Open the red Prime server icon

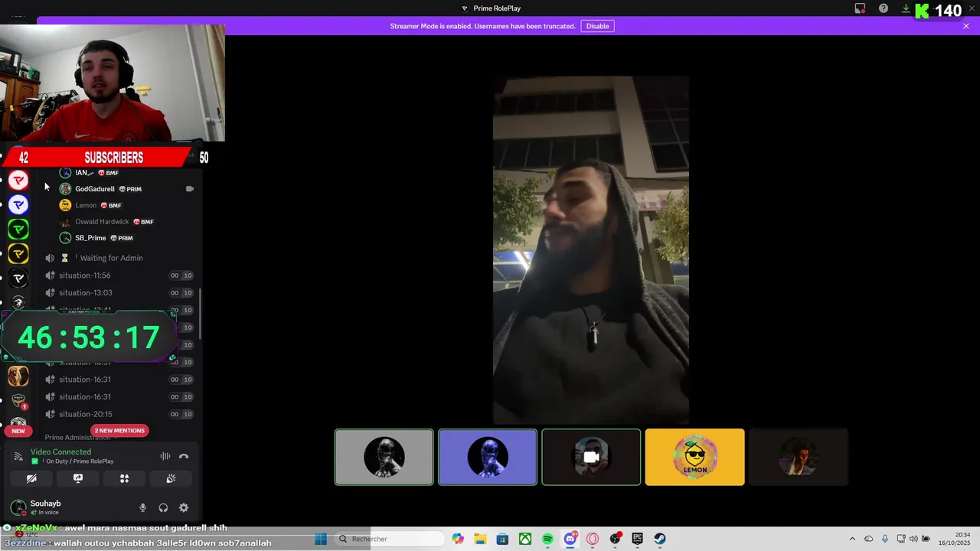click(18, 180)
